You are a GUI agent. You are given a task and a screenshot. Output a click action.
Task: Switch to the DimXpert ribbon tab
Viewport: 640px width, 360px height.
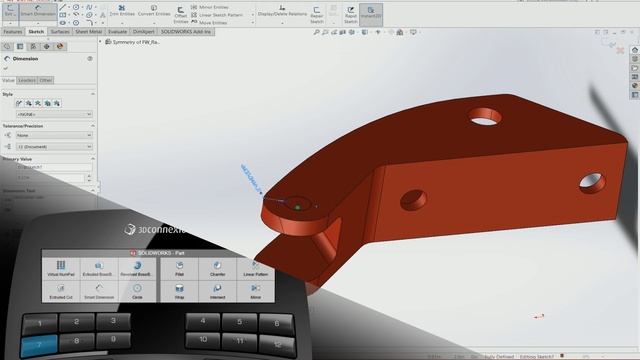[144, 31]
